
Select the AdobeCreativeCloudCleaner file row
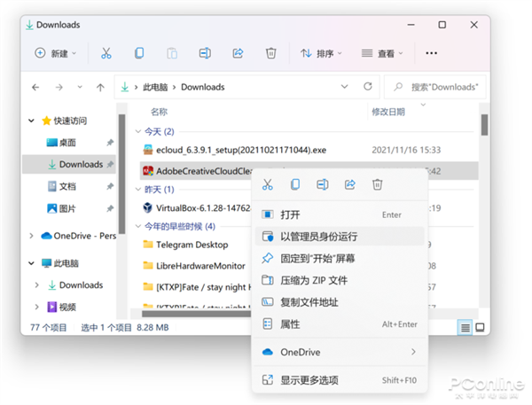[x=197, y=171]
